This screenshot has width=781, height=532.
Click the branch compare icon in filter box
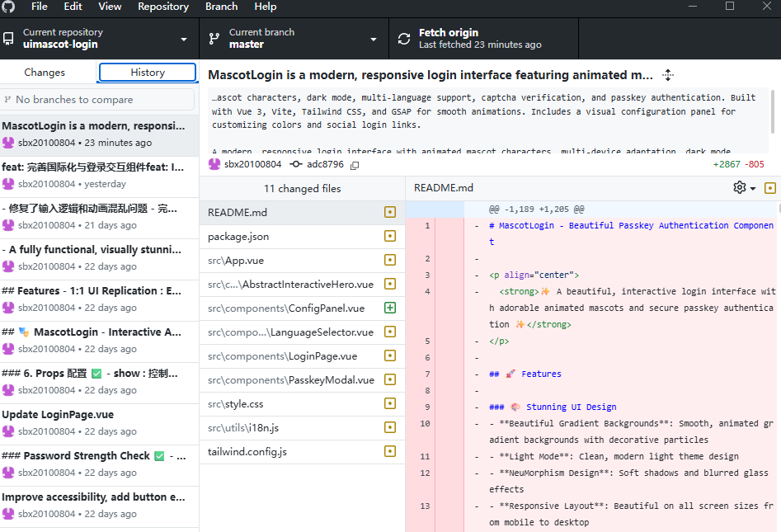8,100
